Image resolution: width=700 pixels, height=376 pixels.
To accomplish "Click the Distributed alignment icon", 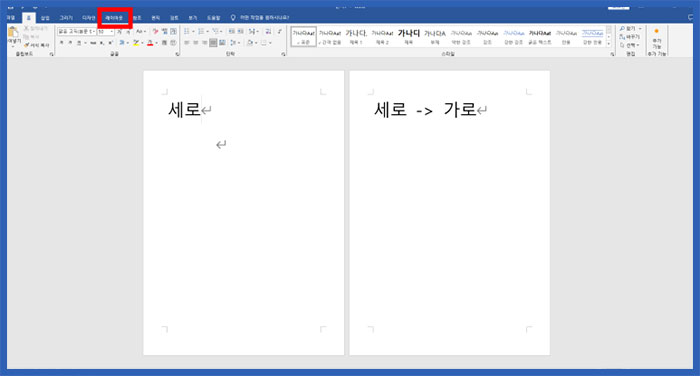I will [222, 43].
